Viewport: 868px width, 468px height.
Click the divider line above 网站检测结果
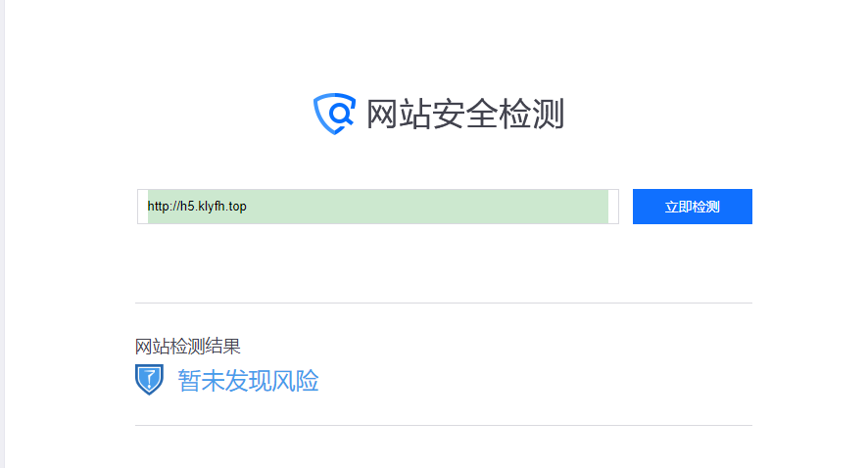(444, 303)
